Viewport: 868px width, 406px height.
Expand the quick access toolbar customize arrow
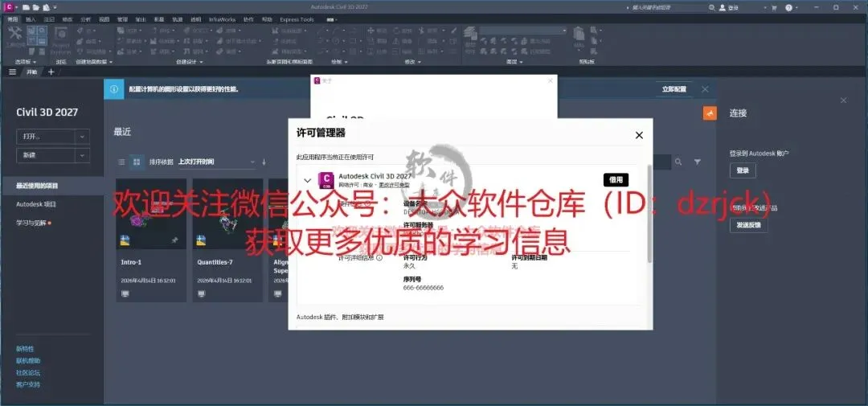coord(55,7)
